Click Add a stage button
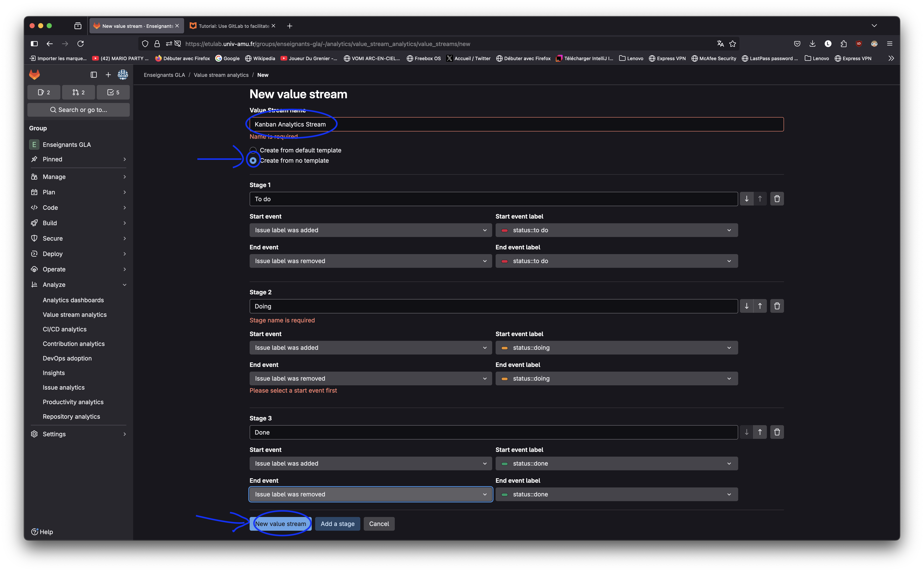Viewport: 924px width, 572px height. 337,524
